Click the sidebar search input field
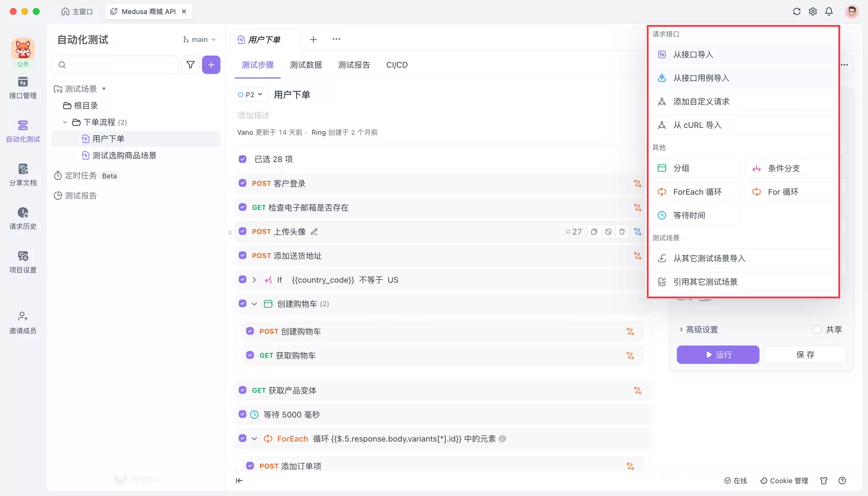This screenshot has height=496, width=868. pyautogui.click(x=115, y=65)
